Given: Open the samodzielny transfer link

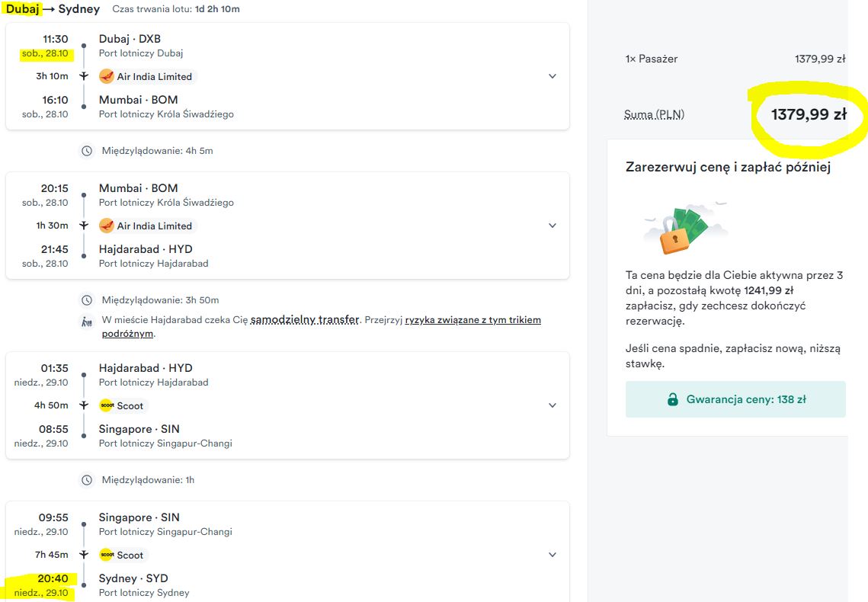Looking at the screenshot, I should [x=305, y=320].
